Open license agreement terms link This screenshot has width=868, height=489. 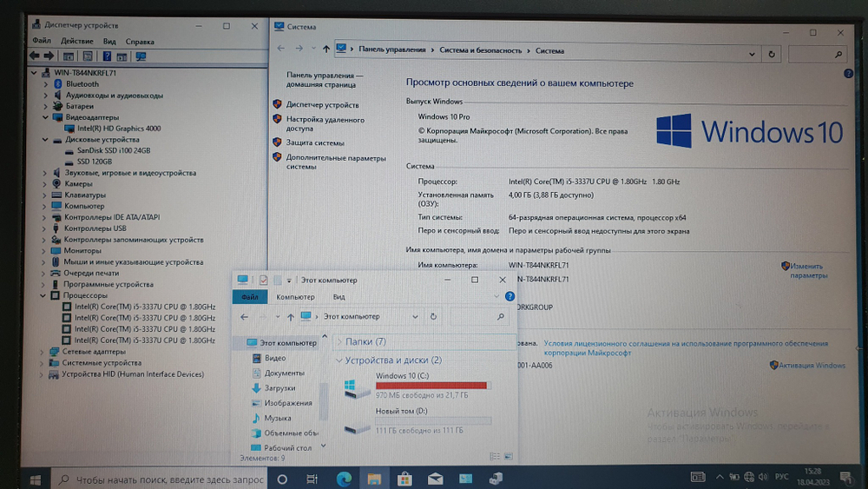pos(686,347)
